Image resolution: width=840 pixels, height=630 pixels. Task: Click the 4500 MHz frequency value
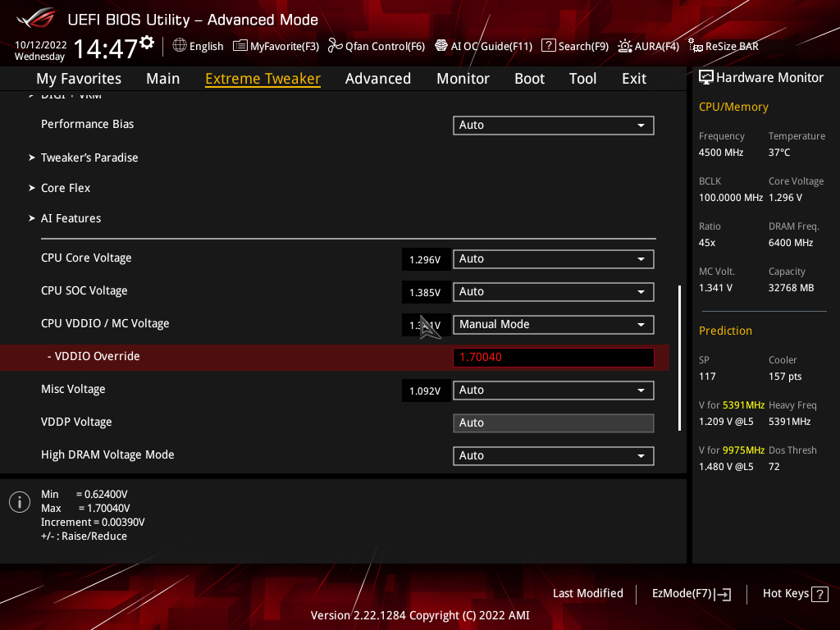(x=721, y=153)
